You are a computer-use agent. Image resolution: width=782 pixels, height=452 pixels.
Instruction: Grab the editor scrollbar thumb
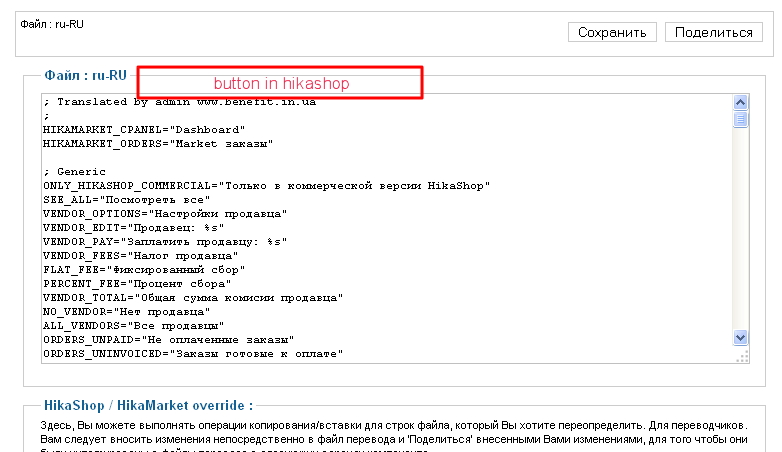741,120
